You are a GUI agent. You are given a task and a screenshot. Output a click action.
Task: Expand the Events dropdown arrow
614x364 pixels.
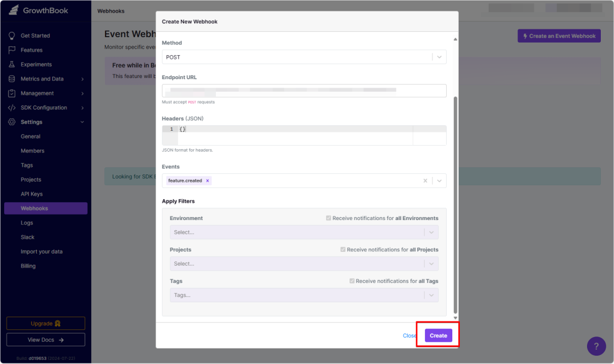coord(439,181)
